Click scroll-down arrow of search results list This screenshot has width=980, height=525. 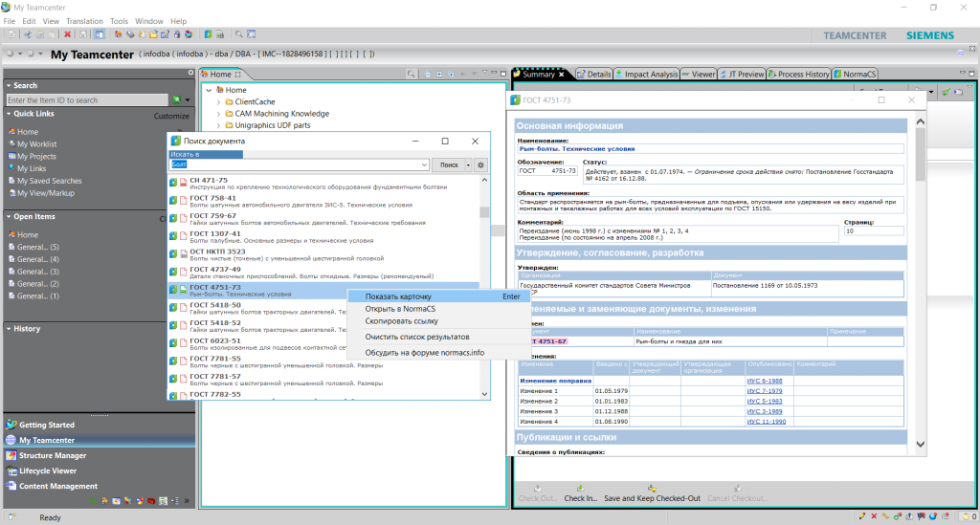coord(484,395)
